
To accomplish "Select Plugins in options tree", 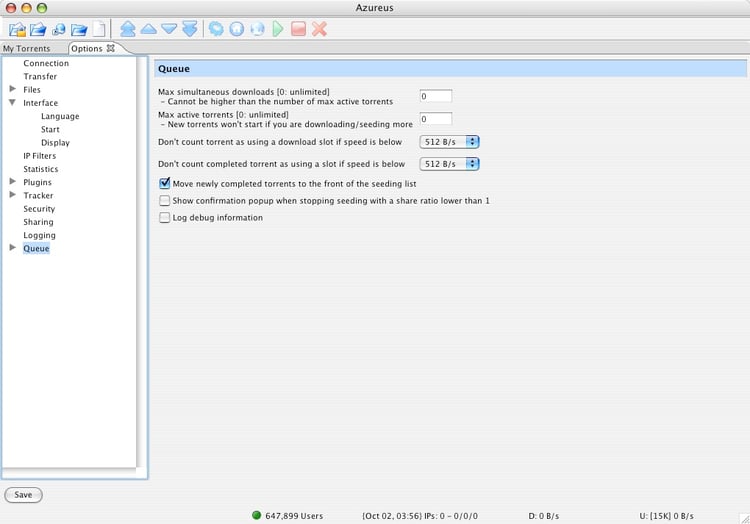I will pos(37,182).
